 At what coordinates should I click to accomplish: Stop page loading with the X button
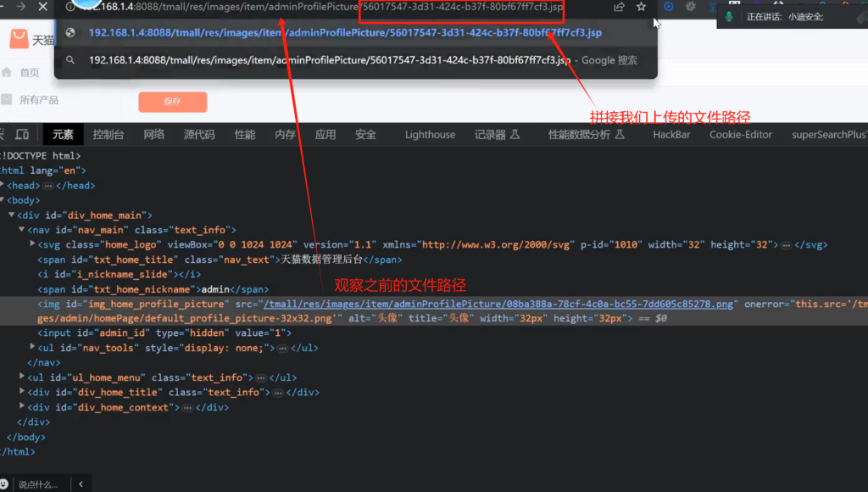42,7
